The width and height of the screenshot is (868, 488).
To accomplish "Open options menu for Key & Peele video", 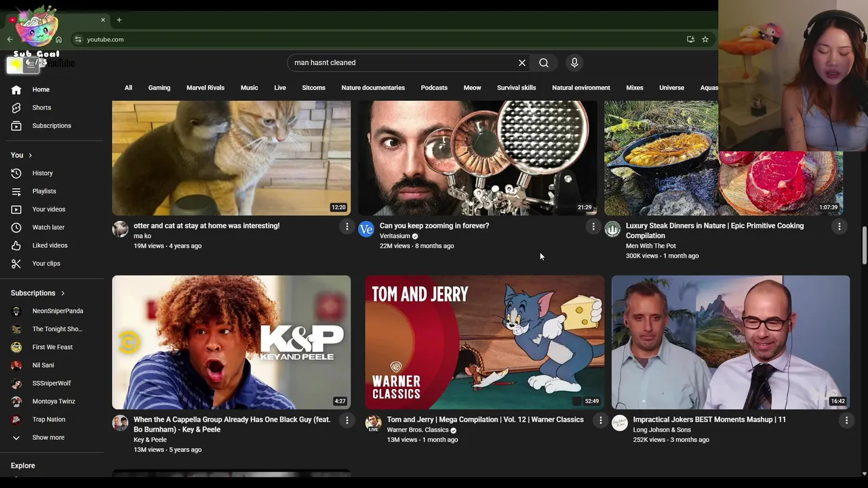I will click(347, 421).
